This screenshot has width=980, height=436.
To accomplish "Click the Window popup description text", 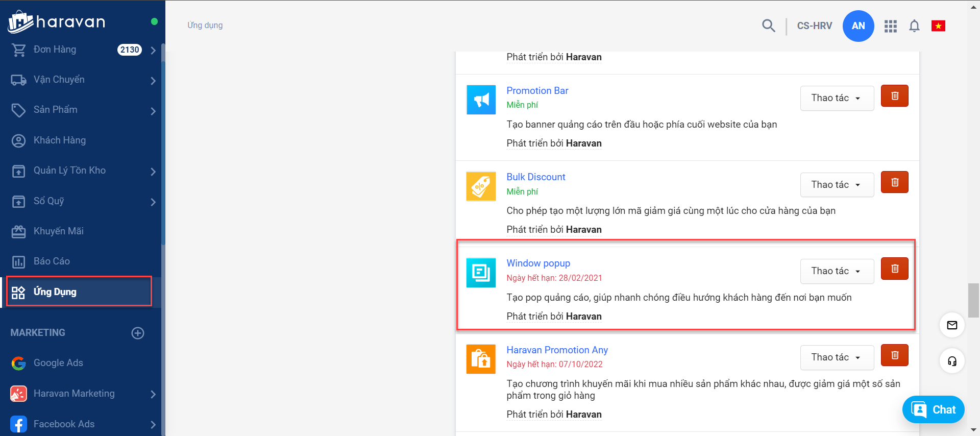I will (x=679, y=298).
